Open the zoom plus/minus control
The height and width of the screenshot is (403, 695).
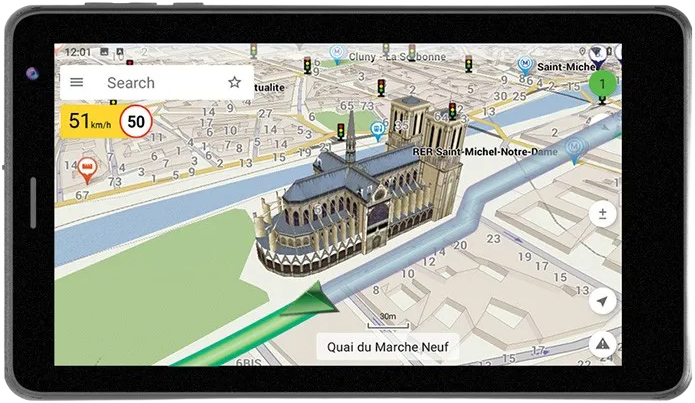point(602,213)
